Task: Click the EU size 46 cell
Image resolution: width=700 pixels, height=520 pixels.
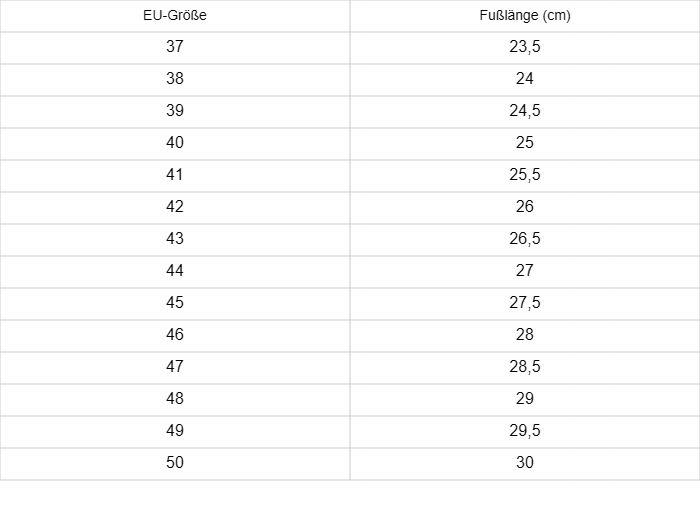Action: pos(175,334)
